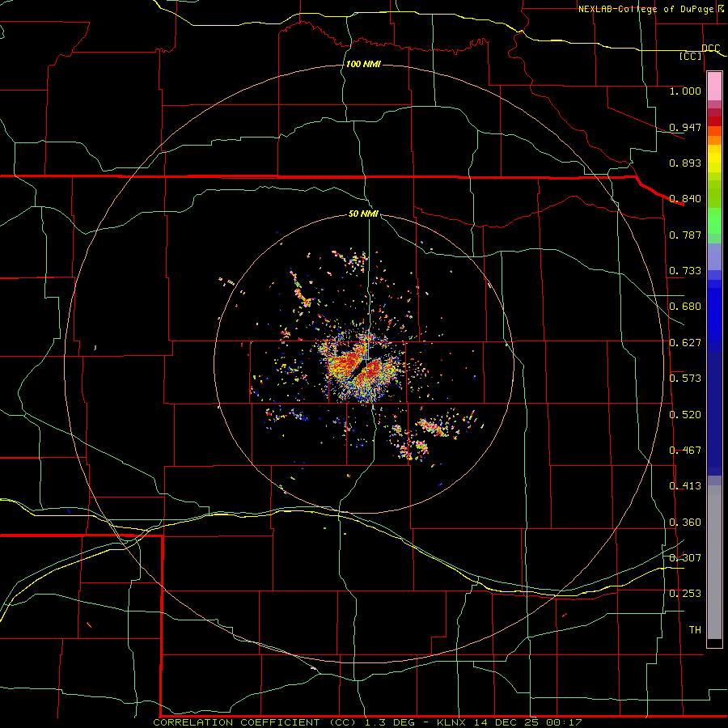Click the 0.253 color scale label

tap(685, 594)
